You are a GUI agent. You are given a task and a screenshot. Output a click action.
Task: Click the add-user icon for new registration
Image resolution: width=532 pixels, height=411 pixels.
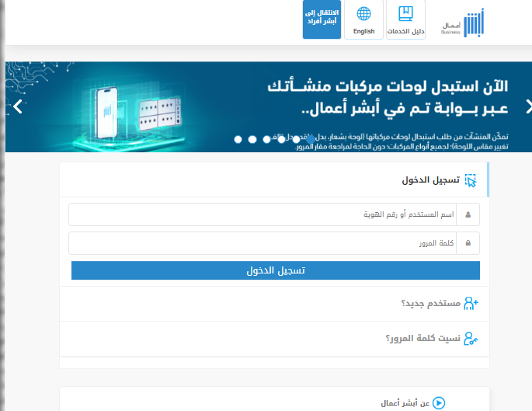(x=471, y=304)
